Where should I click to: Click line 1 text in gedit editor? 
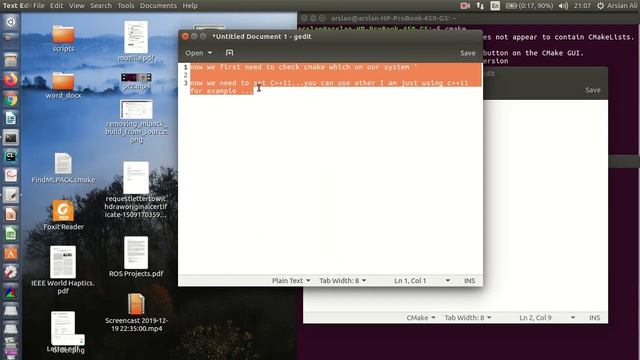[x=303, y=67]
